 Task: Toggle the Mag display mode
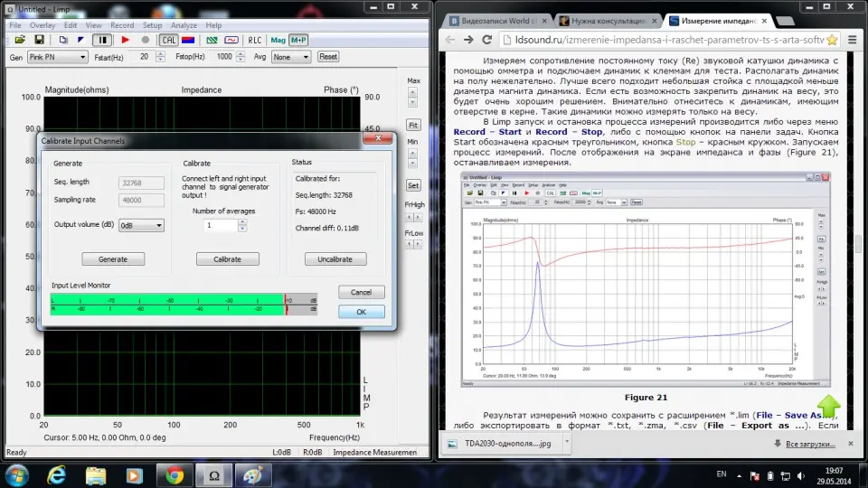click(278, 40)
